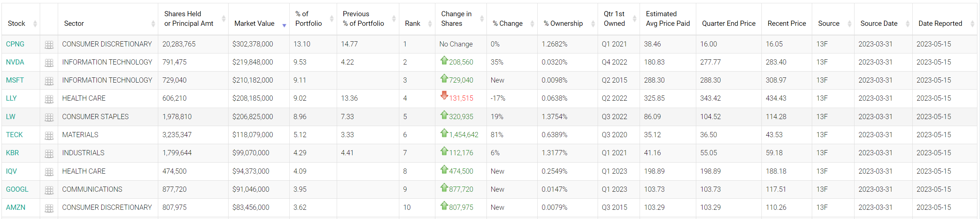Viewport: 980px width, 219px height.
Task: Select the $302,378,000 market value cell
Action: [x=252, y=44]
